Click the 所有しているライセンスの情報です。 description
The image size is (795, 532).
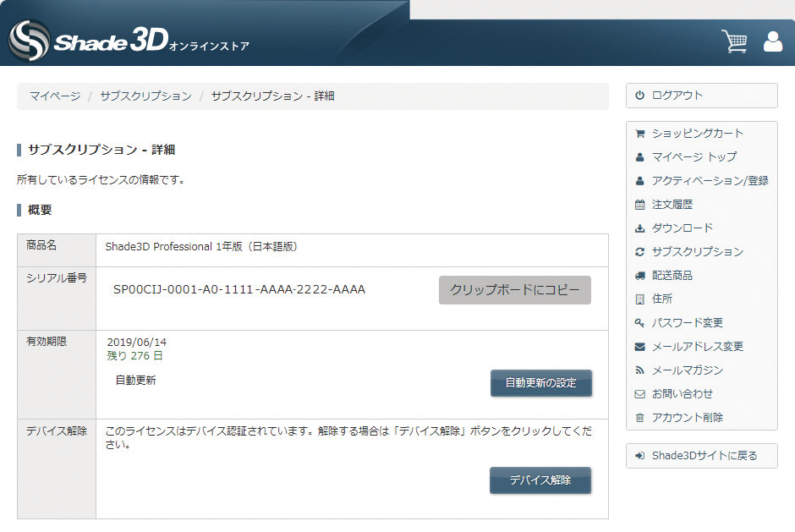[x=101, y=180]
